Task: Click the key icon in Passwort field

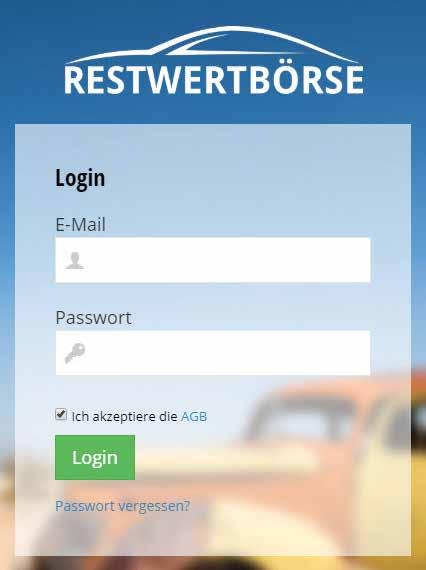Action: (75, 353)
